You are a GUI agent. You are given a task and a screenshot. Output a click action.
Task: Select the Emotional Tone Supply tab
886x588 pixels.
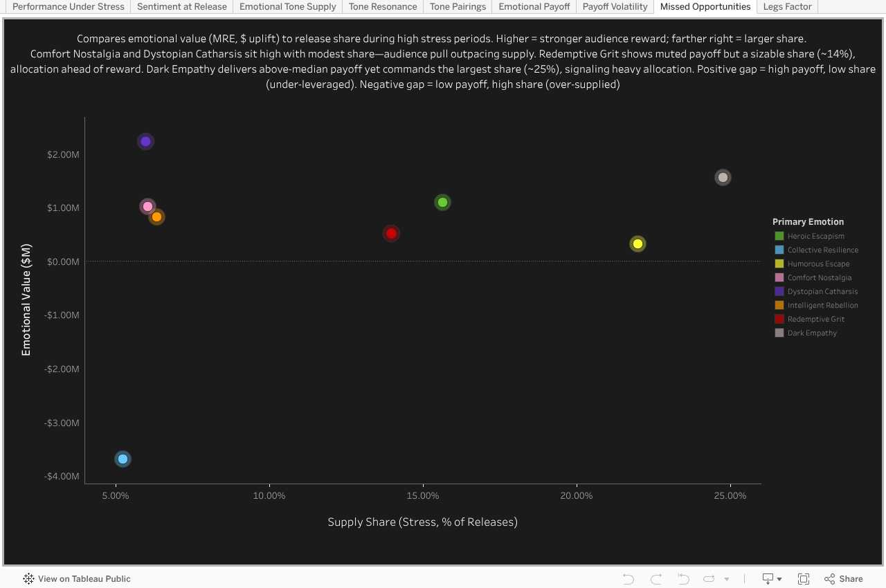(x=288, y=7)
